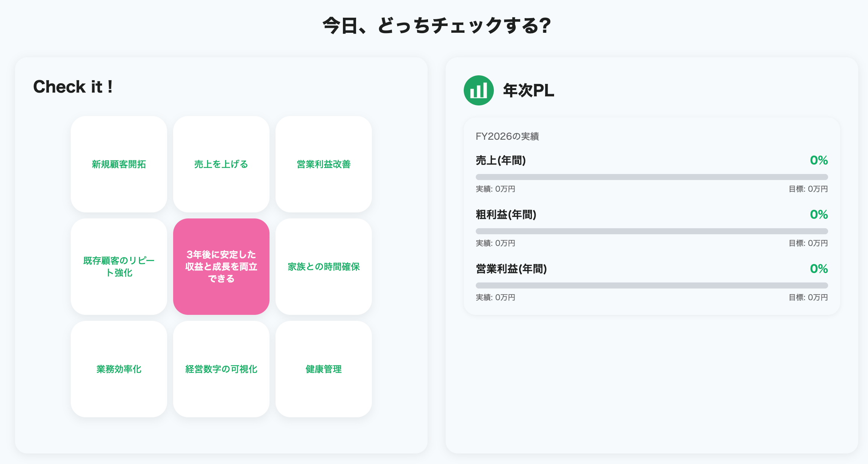The width and height of the screenshot is (868, 464).
Task: Click the Check it ! heading
Action: click(73, 87)
